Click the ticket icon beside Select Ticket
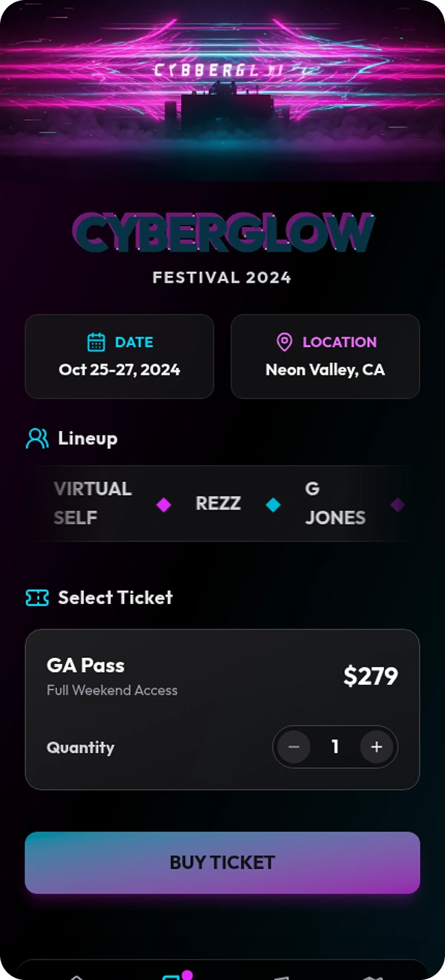Viewport: 445px width, 980px height. (37, 597)
